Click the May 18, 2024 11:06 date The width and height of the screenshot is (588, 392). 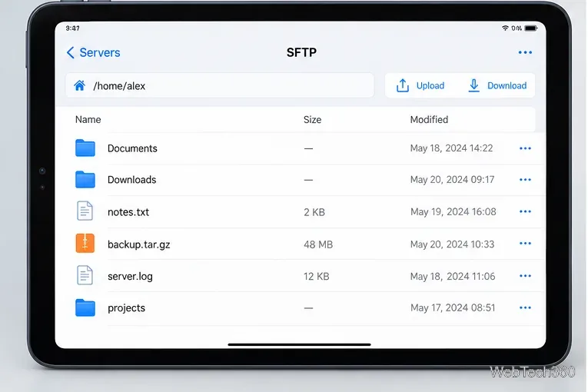[x=453, y=277]
